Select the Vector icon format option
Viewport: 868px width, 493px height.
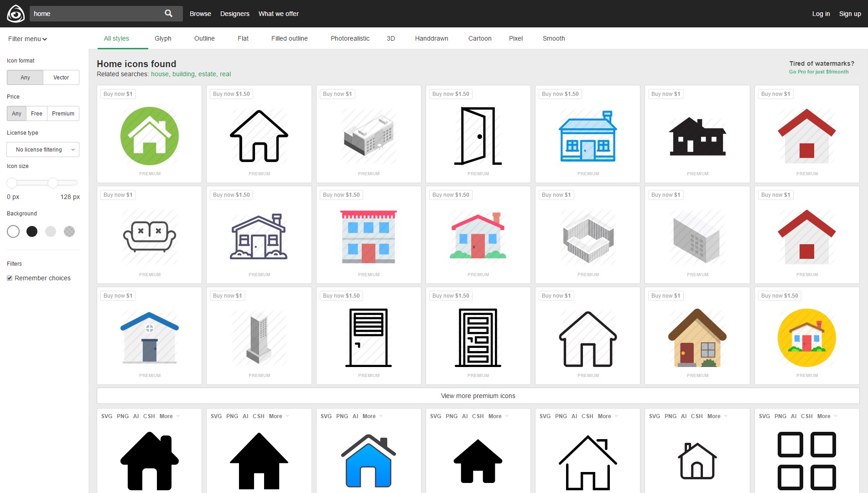[x=61, y=78]
